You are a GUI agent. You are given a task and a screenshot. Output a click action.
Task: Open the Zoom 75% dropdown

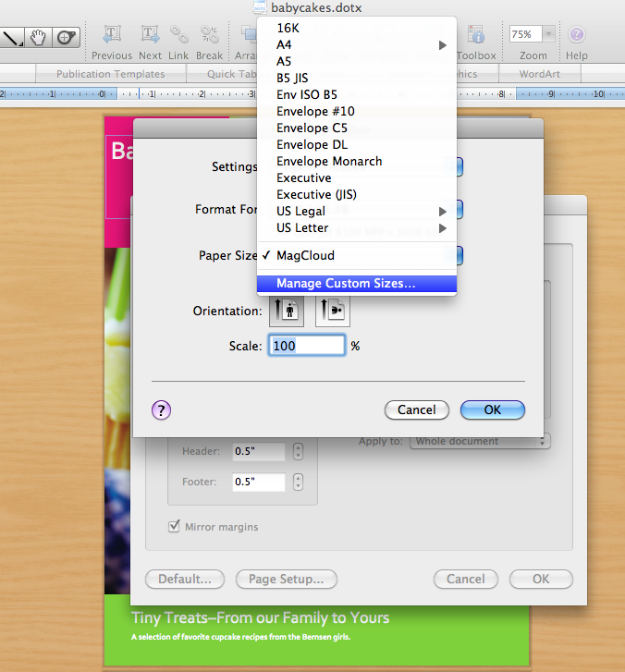pyautogui.click(x=533, y=34)
